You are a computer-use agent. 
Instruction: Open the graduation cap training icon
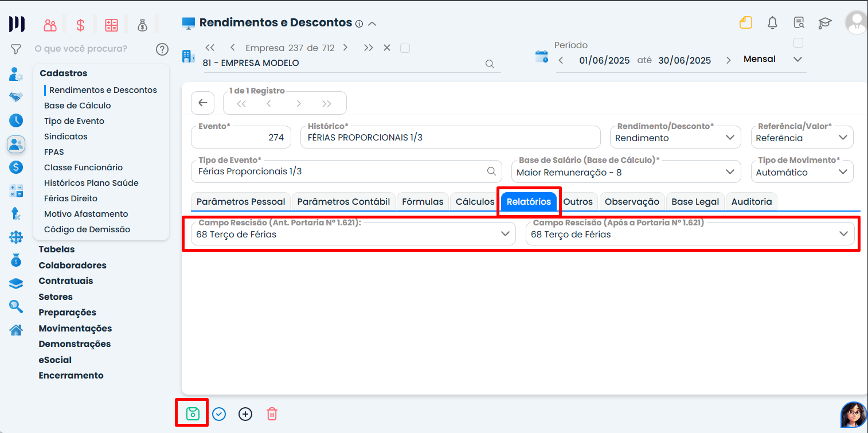point(824,23)
